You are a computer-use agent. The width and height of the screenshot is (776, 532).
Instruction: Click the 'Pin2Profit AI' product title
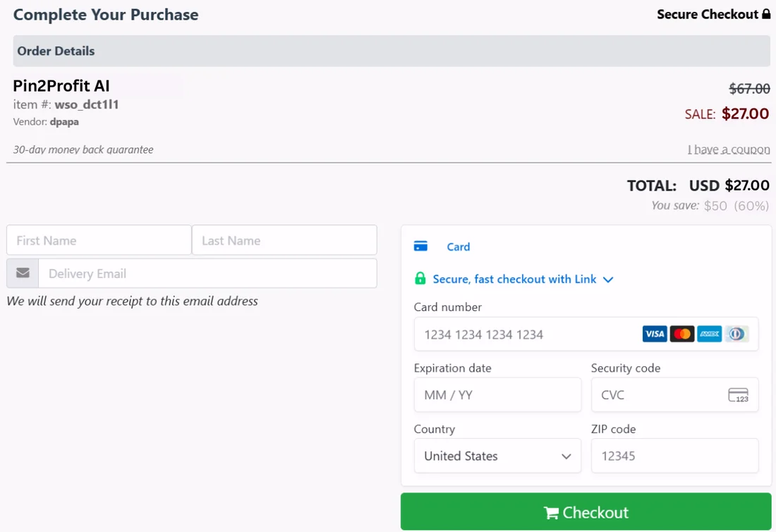[61, 85]
